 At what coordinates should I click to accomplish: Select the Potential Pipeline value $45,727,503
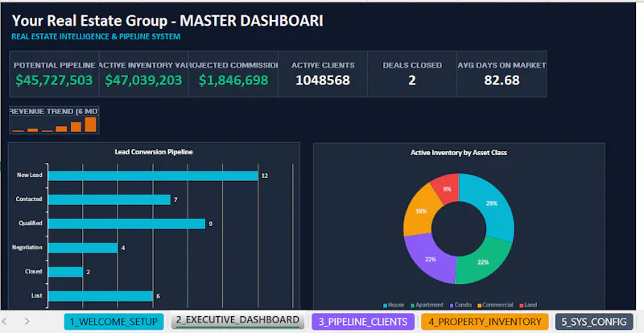(54, 80)
